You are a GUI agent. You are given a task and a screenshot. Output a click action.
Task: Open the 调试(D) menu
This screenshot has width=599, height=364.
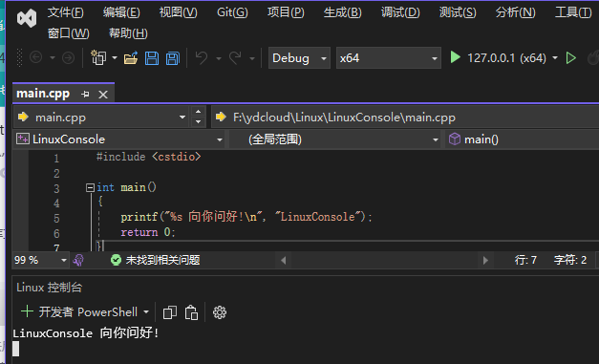point(400,12)
